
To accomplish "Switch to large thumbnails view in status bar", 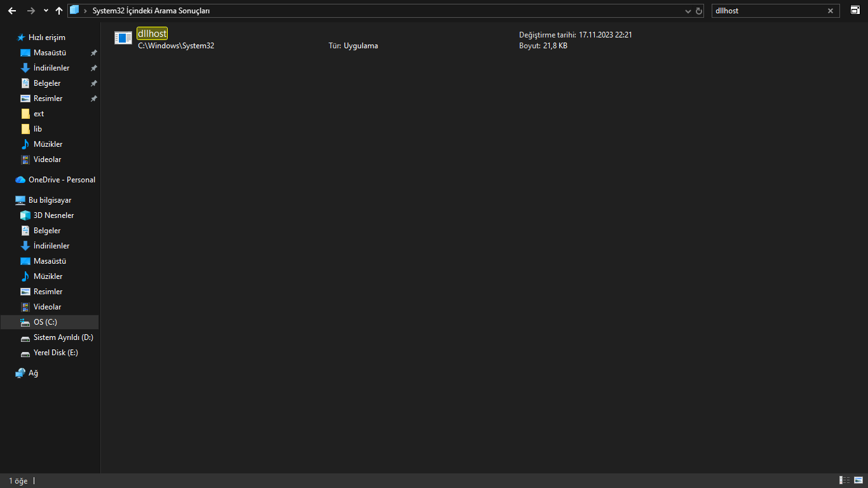I will pos(859,480).
